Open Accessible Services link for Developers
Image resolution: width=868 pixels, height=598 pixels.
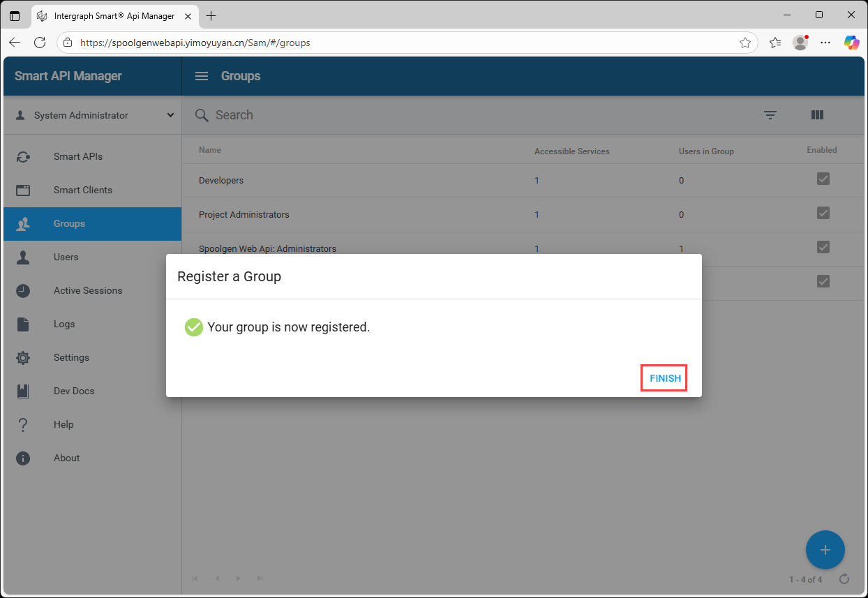click(537, 181)
